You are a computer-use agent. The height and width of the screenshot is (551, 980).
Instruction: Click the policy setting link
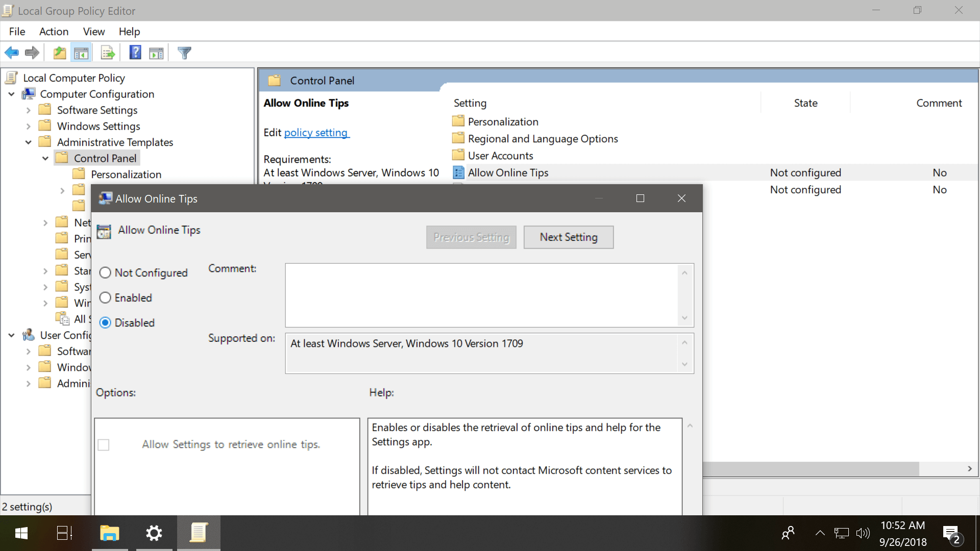315,133
